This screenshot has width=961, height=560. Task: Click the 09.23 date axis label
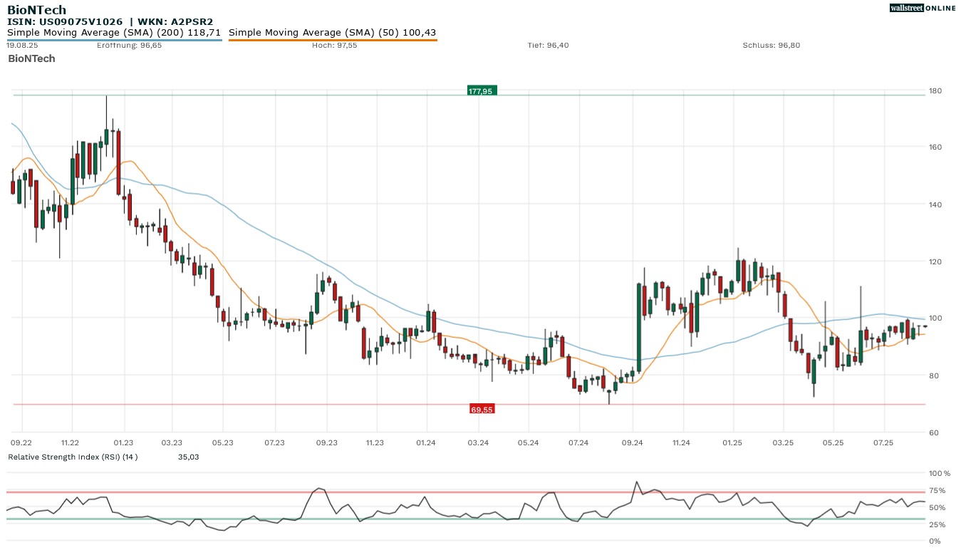(326, 442)
